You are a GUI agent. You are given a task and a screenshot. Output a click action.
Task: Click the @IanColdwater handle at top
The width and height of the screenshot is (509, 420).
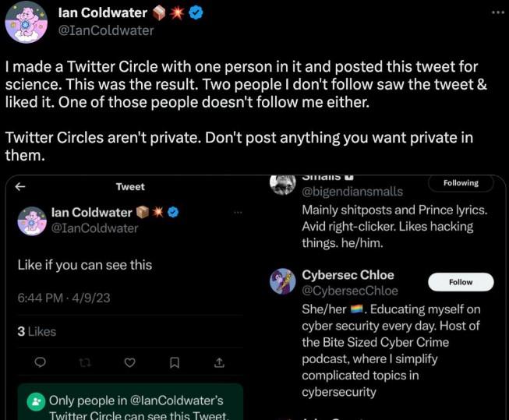(x=106, y=30)
